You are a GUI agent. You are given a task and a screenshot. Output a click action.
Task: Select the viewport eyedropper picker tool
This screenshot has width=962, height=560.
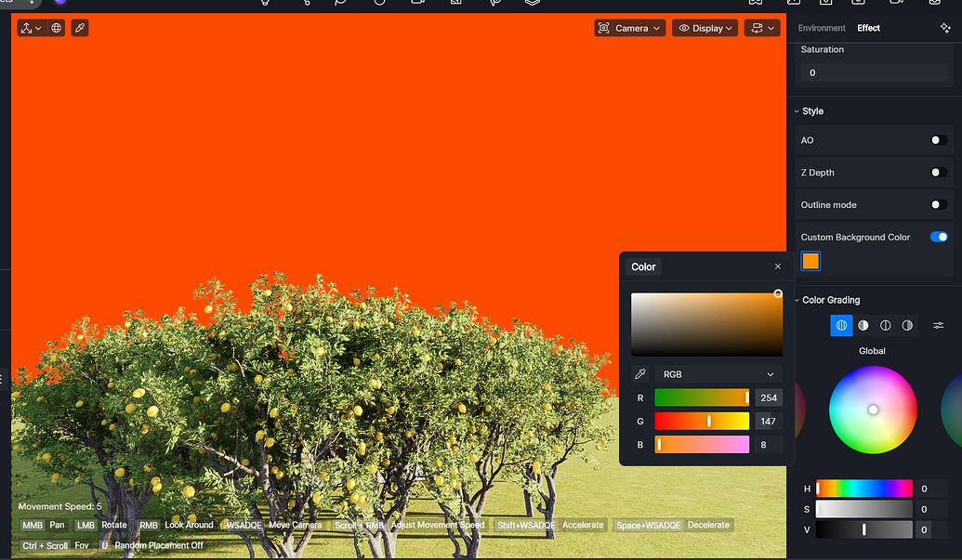(x=80, y=28)
